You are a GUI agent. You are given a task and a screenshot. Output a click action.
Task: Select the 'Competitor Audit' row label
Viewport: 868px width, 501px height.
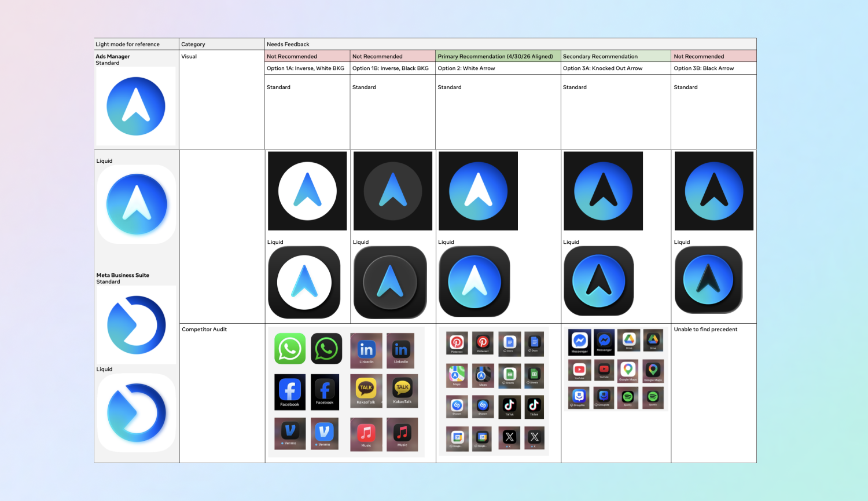click(204, 330)
